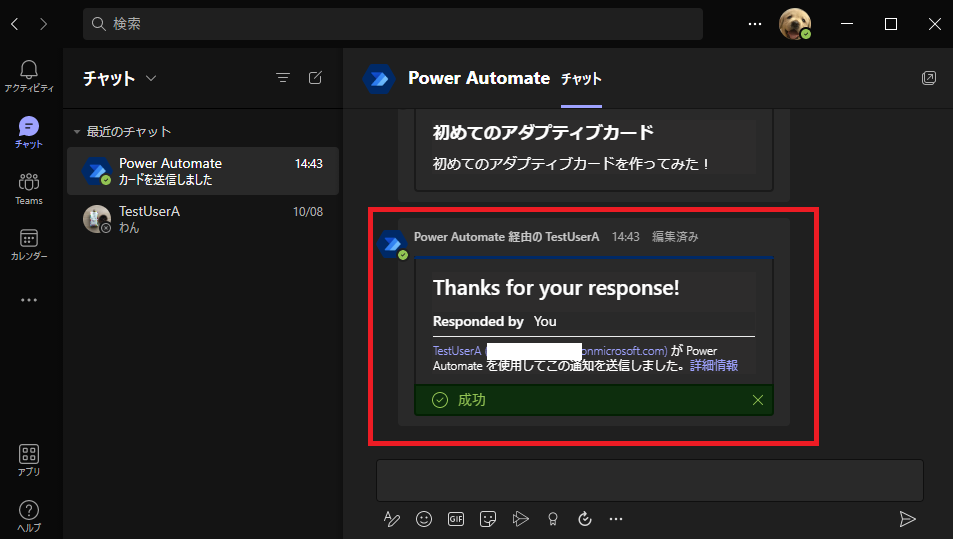The image size is (953, 539).
Task: Show more compose options ellipsis
Action: [616, 519]
